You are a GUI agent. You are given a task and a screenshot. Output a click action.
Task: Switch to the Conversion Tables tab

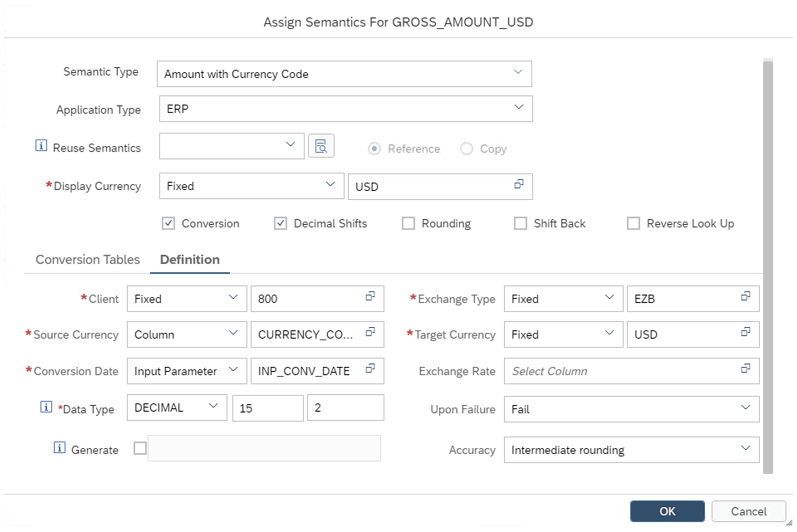pyautogui.click(x=88, y=260)
